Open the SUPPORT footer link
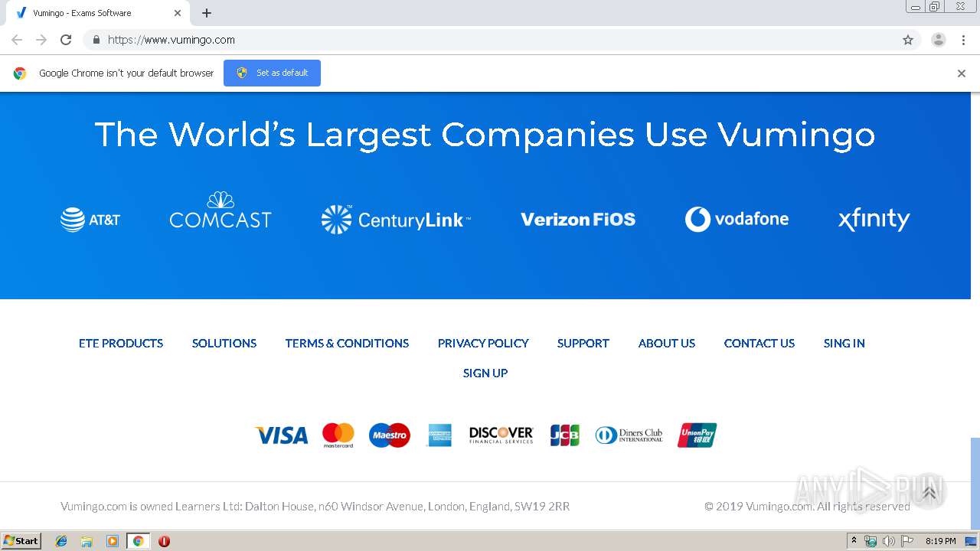 pyautogui.click(x=583, y=344)
